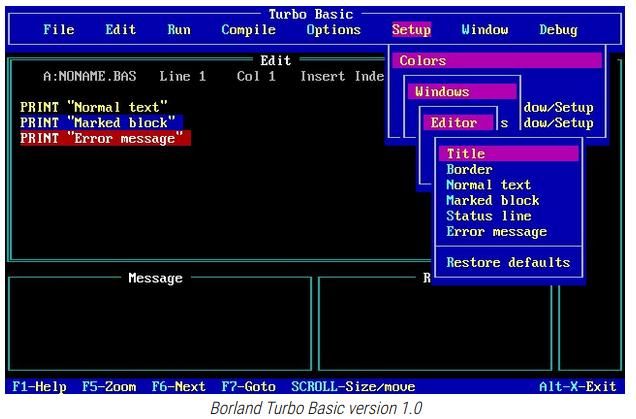This screenshot has width=636, height=419.
Task: Click the Col 1 indicator
Action: (x=256, y=76)
